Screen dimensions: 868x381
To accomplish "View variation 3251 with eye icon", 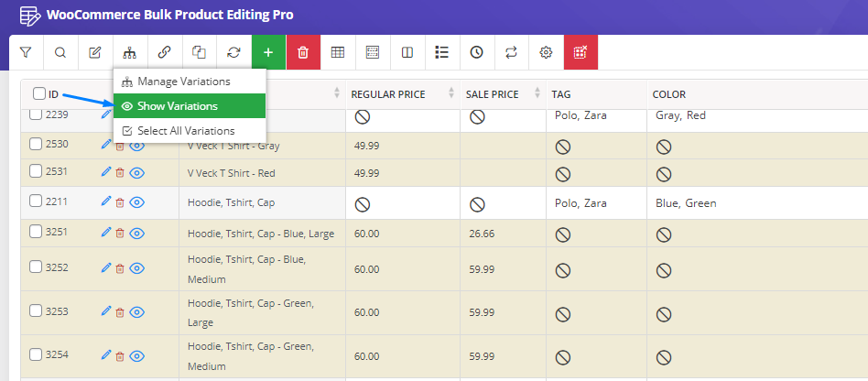I will (x=136, y=234).
